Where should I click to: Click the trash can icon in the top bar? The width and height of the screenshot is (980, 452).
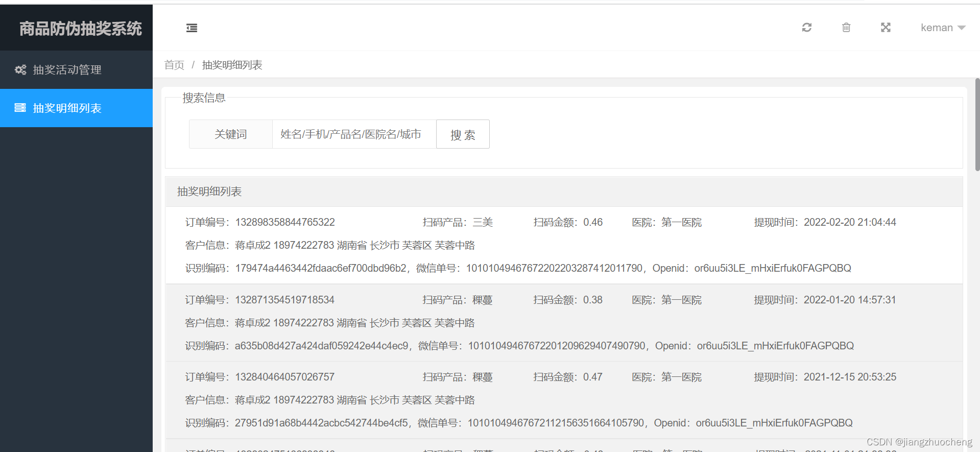pos(846,28)
